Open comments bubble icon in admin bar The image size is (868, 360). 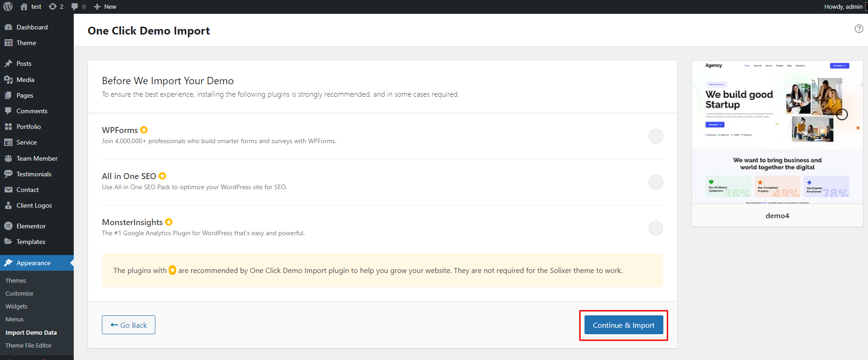(75, 6)
